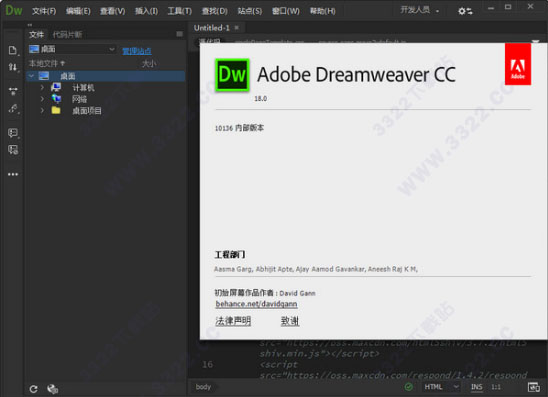Click the File Management arrows icon
The image size is (548, 397).
point(13,67)
